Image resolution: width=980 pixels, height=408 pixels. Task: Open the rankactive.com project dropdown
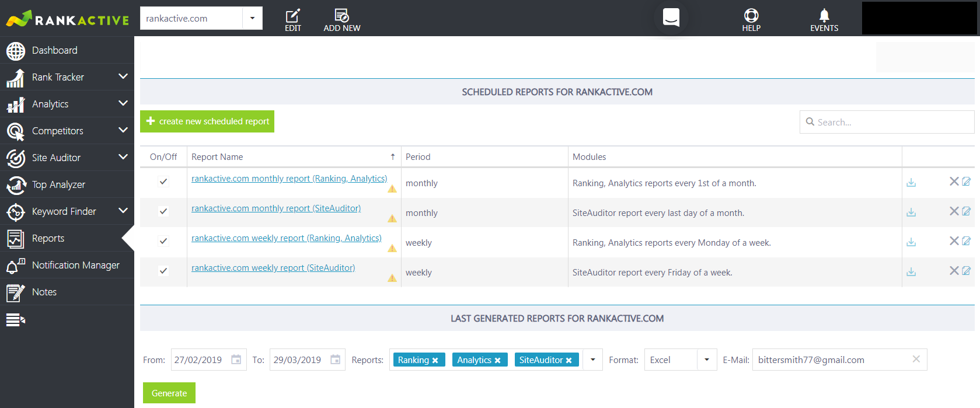(252, 18)
